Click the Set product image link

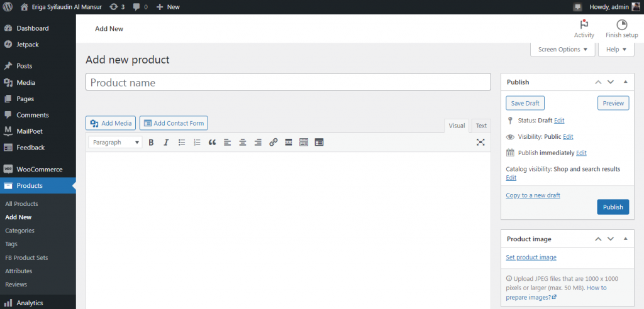click(x=531, y=257)
